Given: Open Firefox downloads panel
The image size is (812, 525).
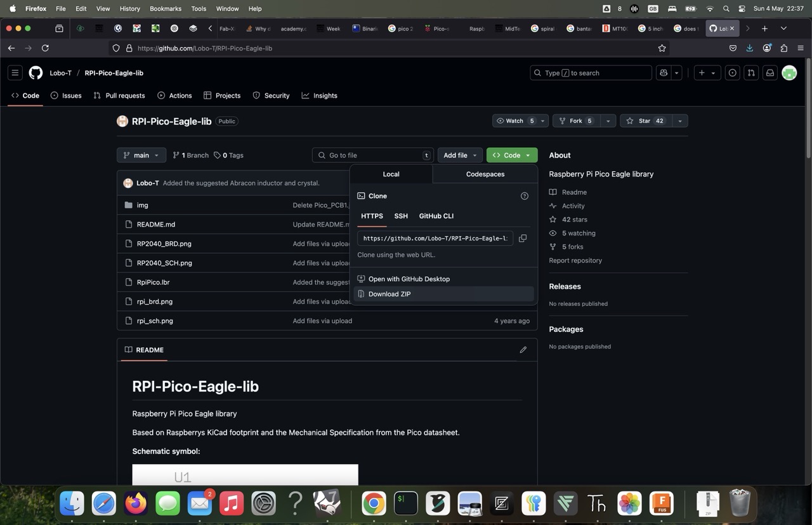Looking at the screenshot, I should pos(749,48).
